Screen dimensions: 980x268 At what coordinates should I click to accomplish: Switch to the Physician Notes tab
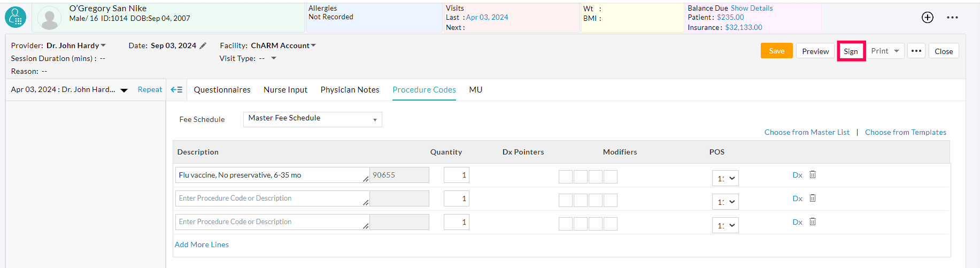coord(350,90)
